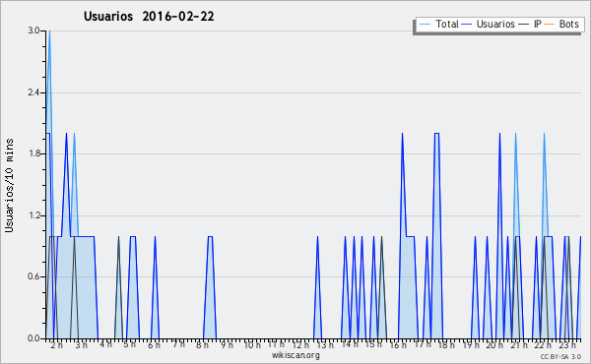Image resolution: width=591 pixels, height=364 pixels.
Task: Click the '9 h' x-axis label
Action: tap(227, 345)
